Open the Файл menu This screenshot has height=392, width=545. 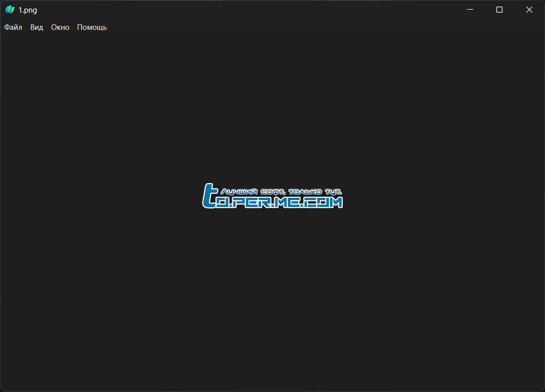(x=13, y=27)
